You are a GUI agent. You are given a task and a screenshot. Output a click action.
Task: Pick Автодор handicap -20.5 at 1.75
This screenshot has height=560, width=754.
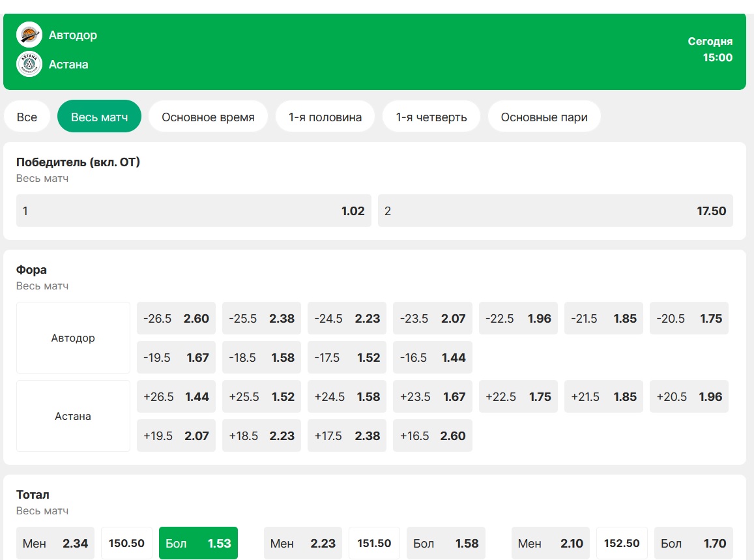(689, 319)
